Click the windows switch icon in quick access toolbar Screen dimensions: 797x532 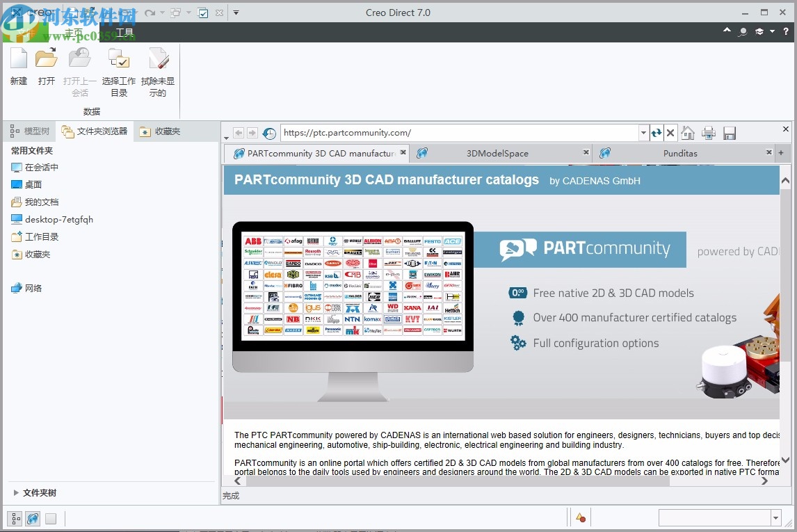tap(175, 13)
